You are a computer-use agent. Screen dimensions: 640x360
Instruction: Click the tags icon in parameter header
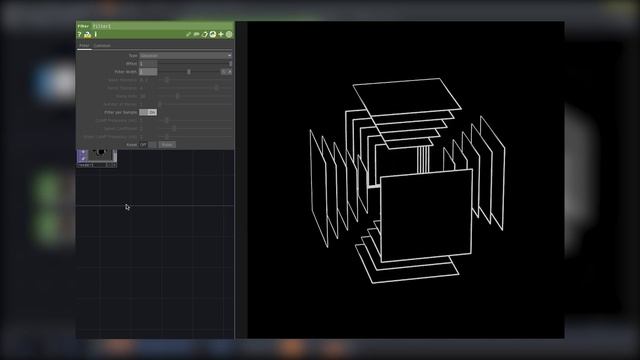(196, 35)
